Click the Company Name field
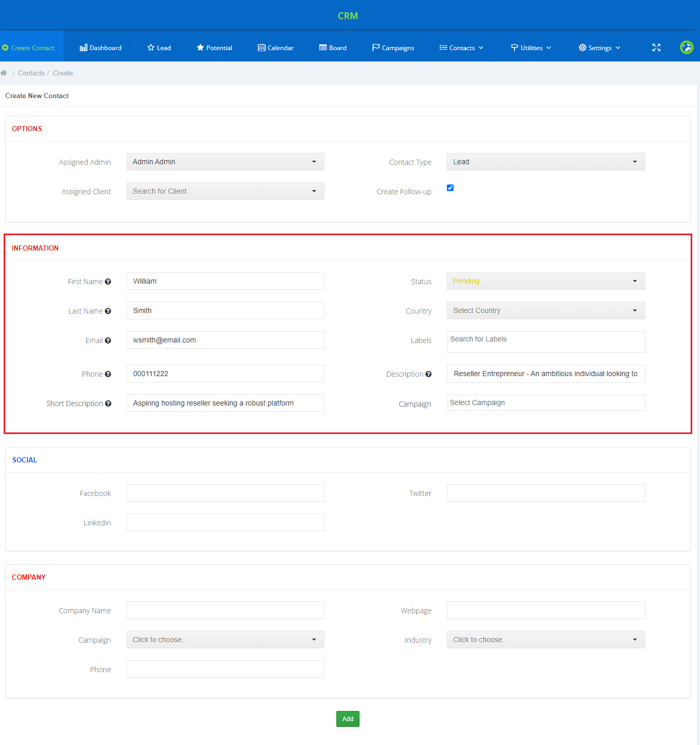 225,610
